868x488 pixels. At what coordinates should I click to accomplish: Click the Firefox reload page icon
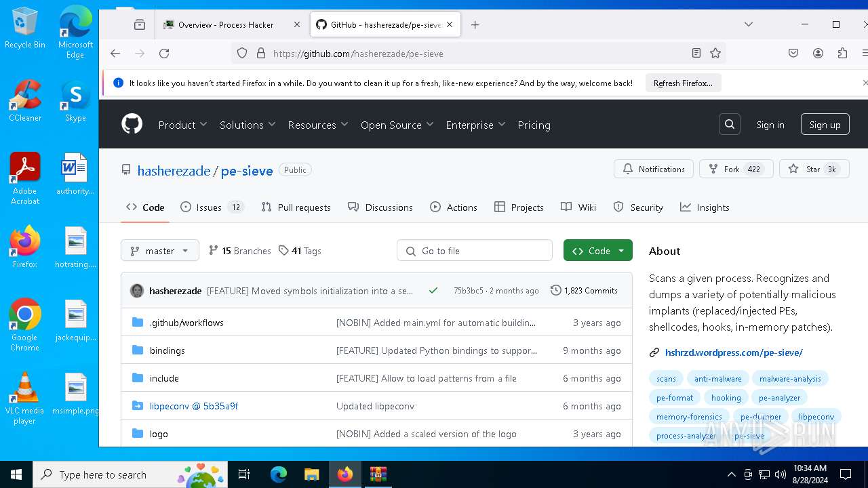point(164,54)
